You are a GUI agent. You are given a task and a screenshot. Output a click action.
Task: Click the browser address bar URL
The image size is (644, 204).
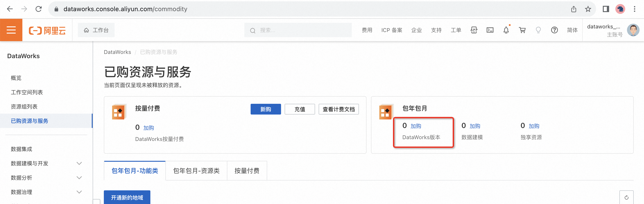125,9
